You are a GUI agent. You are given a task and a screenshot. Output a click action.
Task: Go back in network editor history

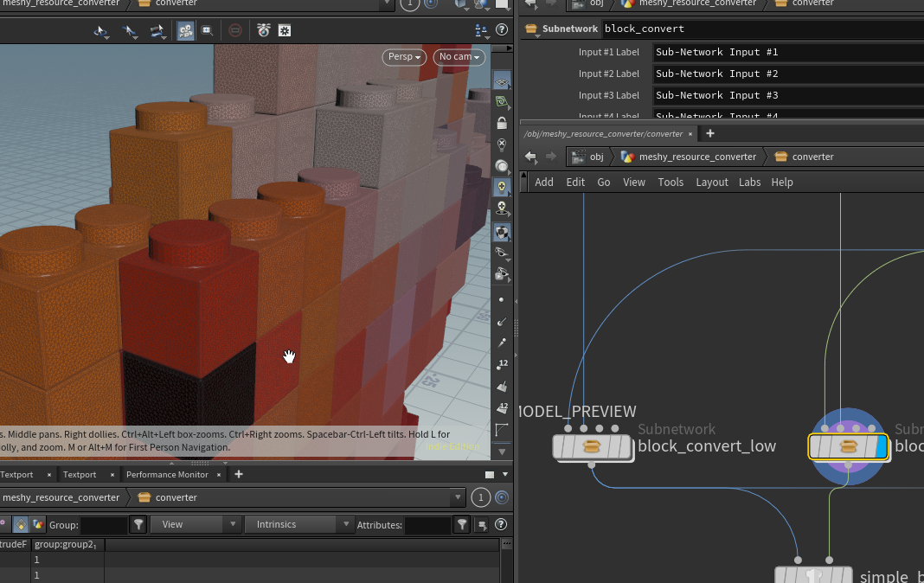(530, 157)
